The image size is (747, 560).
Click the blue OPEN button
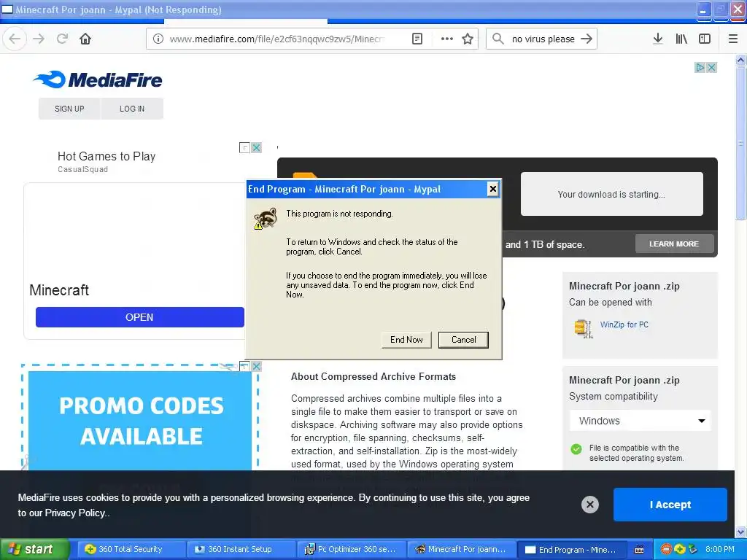[x=139, y=317]
